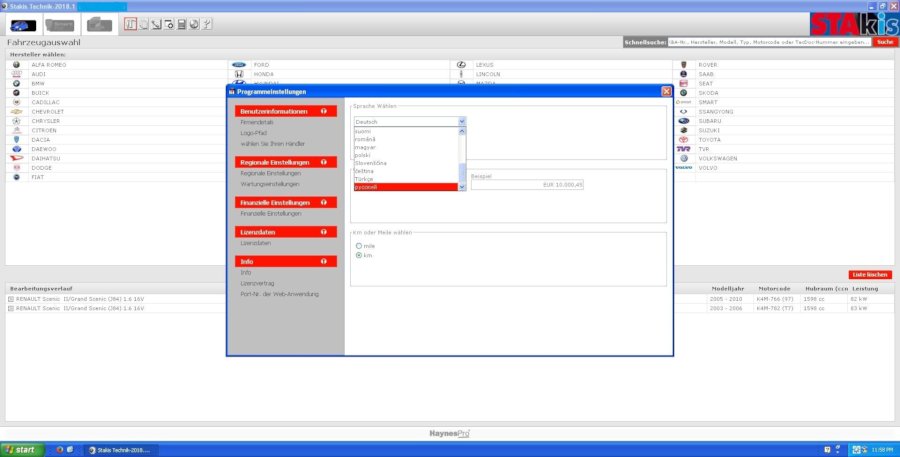This screenshot has width=900, height=457.
Task: Select the mile radio button
Action: (359, 245)
